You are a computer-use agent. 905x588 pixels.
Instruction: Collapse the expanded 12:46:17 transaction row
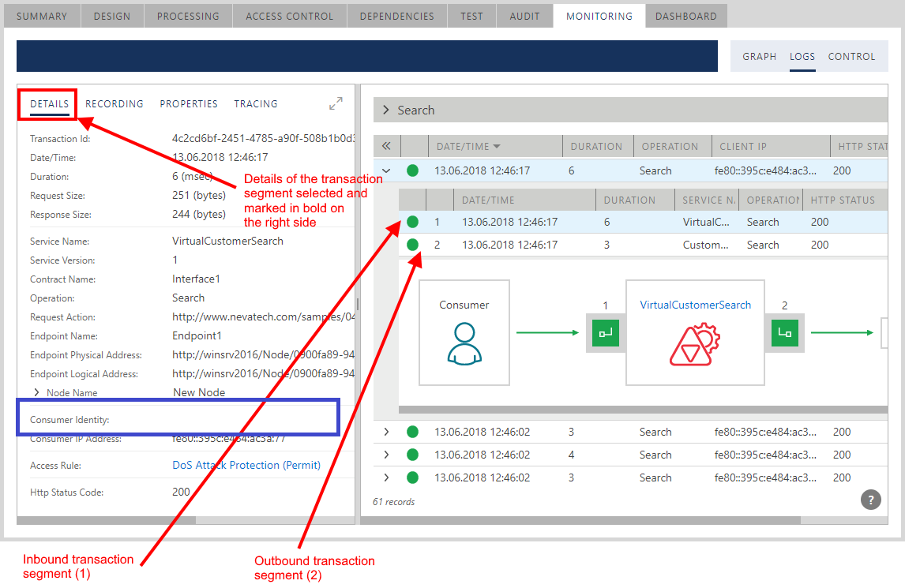pos(386,170)
